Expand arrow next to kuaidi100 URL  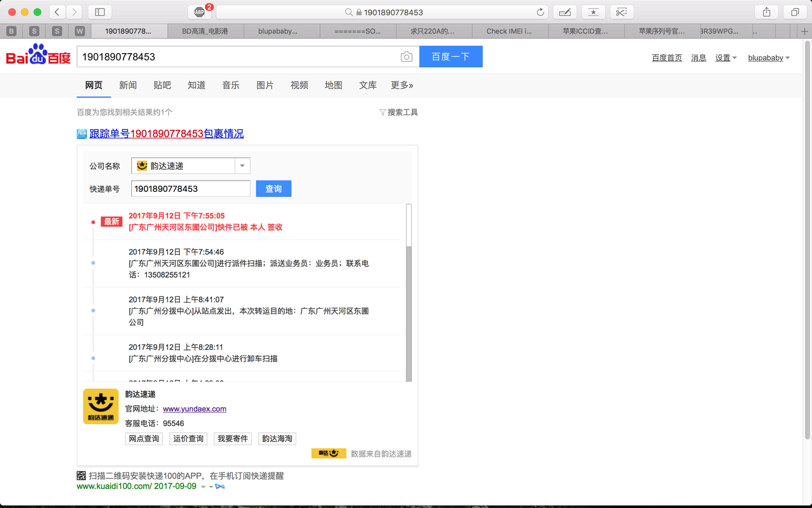(203, 487)
